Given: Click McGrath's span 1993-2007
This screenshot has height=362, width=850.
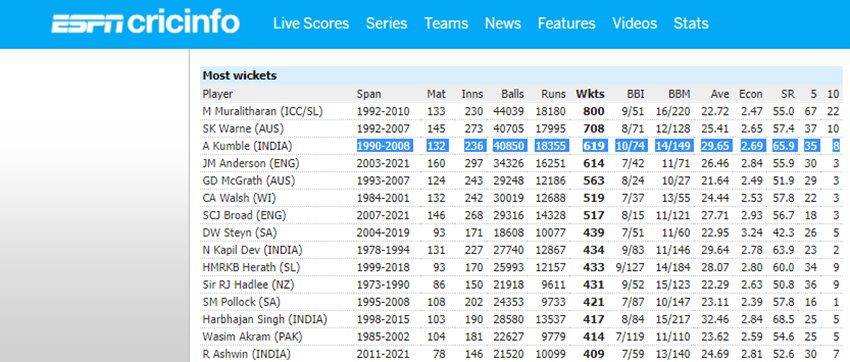Looking at the screenshot, I should point(383,181).
